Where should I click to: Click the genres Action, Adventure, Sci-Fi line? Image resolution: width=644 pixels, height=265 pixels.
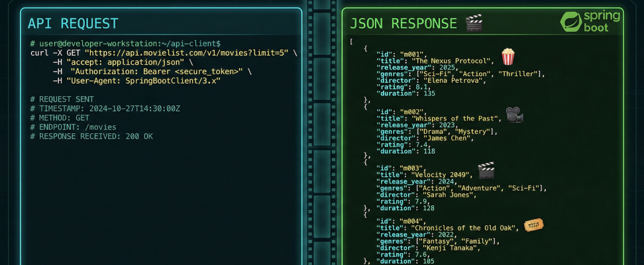[462, 188]
